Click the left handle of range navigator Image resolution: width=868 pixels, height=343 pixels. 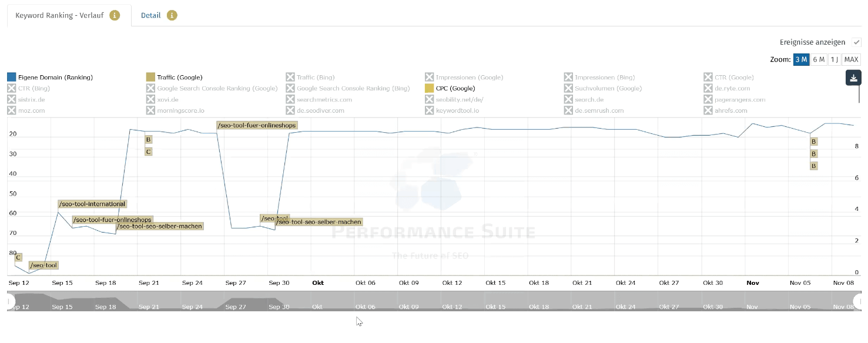pyautogui.click(x=9, y=301)
